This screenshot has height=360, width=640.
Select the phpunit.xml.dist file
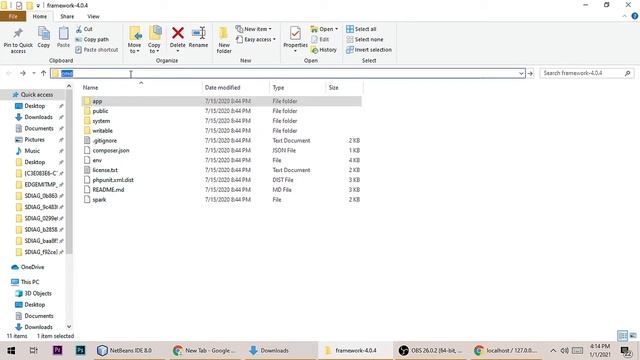[221, 180]
